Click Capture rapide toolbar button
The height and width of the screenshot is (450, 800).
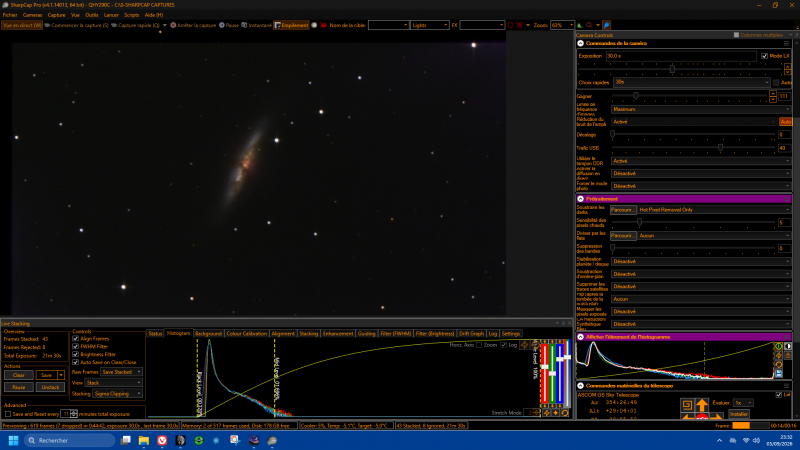[136, 25]
